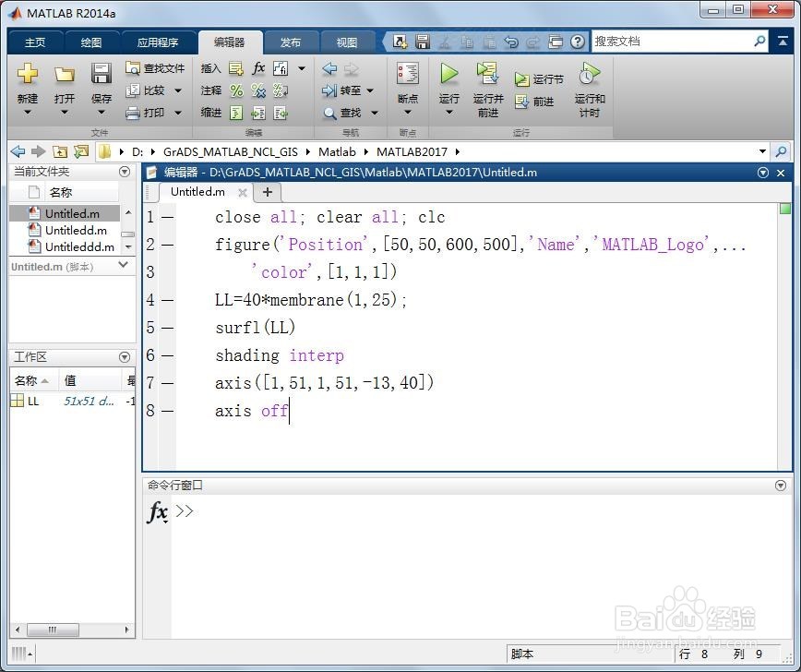Viewport: 801px width, 672px height.
Task: Click the navigate back arrow in ribbon
Action: coord(330,68)
